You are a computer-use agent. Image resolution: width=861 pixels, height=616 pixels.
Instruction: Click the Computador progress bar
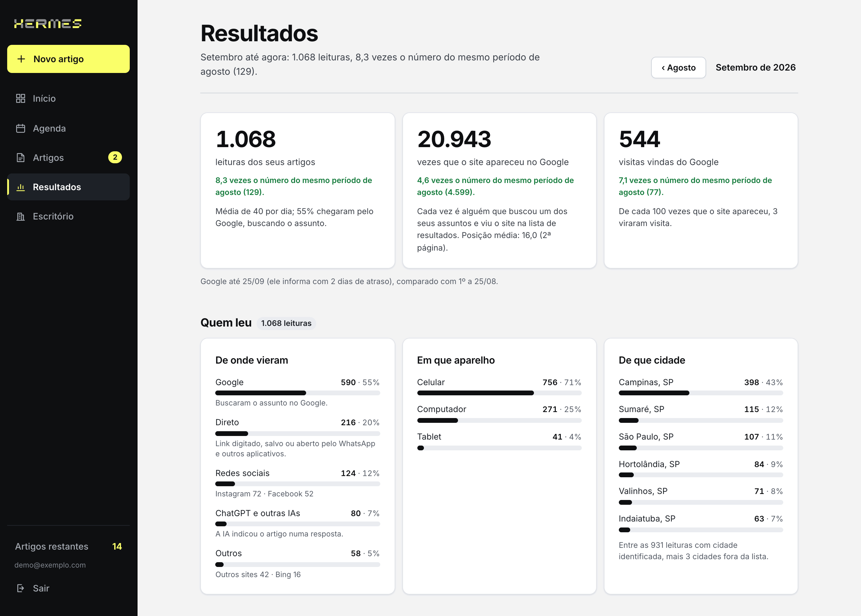click(x=499, y=420)
